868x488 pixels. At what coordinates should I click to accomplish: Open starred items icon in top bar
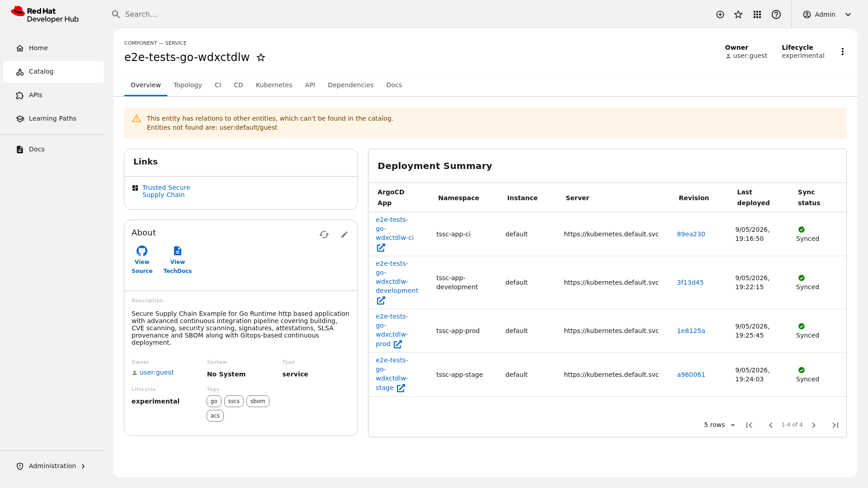point(738,14)
